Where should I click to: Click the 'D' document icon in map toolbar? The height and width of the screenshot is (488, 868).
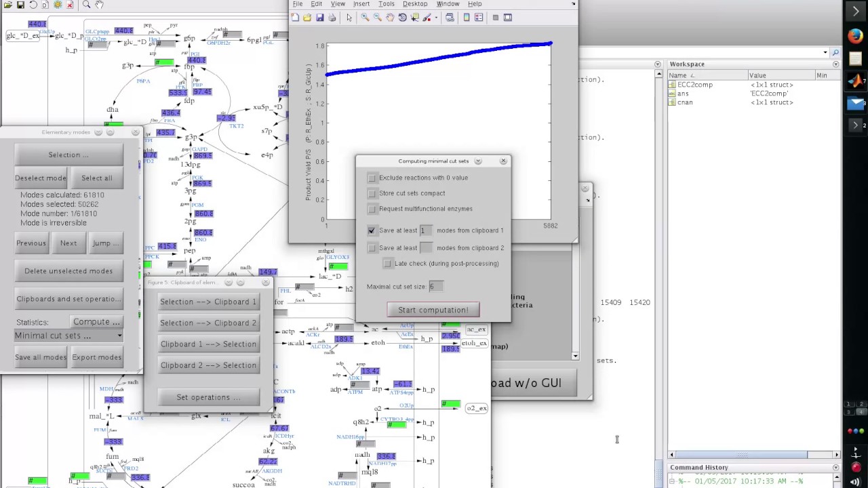coord(45,5)
